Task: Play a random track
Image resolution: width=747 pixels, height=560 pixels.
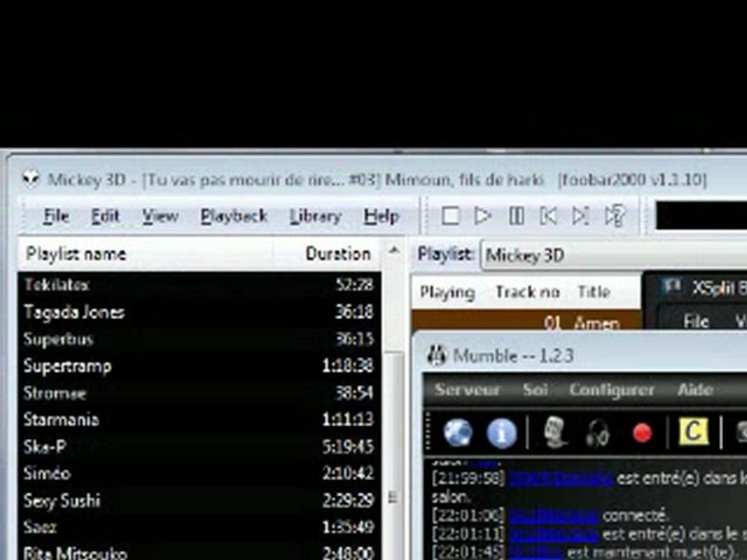Action: (615, 215)
